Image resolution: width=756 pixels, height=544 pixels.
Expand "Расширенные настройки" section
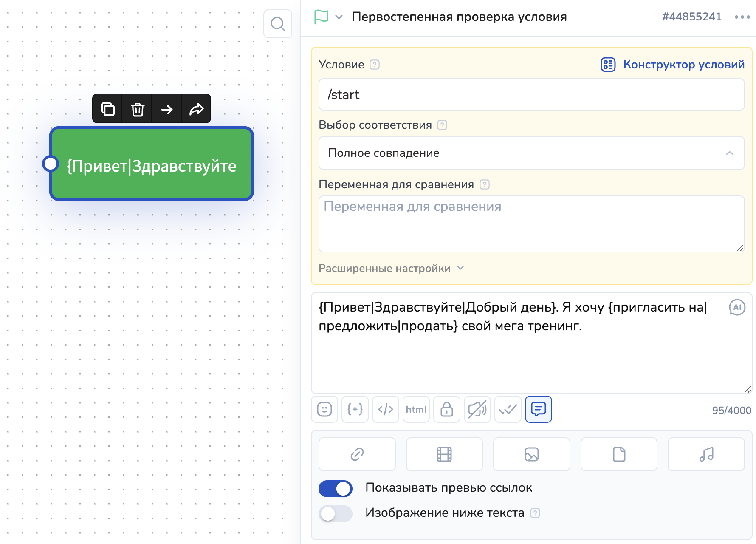click(x=391, y=269)
